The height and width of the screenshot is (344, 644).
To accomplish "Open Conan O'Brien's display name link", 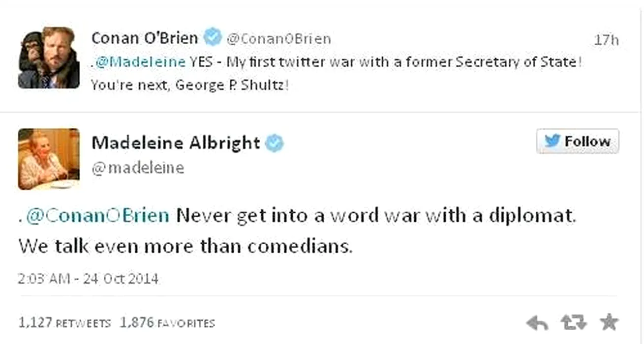I will tap(145, 38).
